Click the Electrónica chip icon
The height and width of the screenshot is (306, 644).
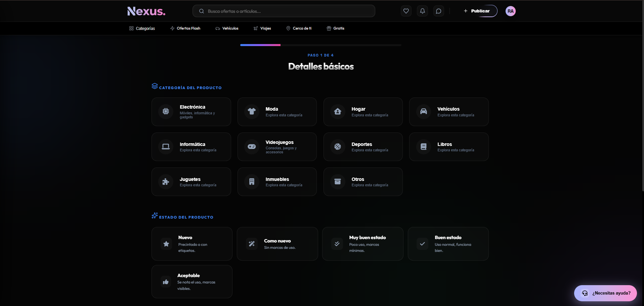click(x=166, y=111)
